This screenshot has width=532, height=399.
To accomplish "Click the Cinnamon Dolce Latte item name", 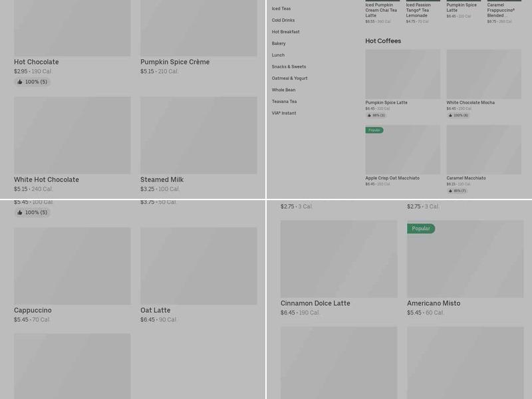I will pyautogui.click(x=315, y=303).
